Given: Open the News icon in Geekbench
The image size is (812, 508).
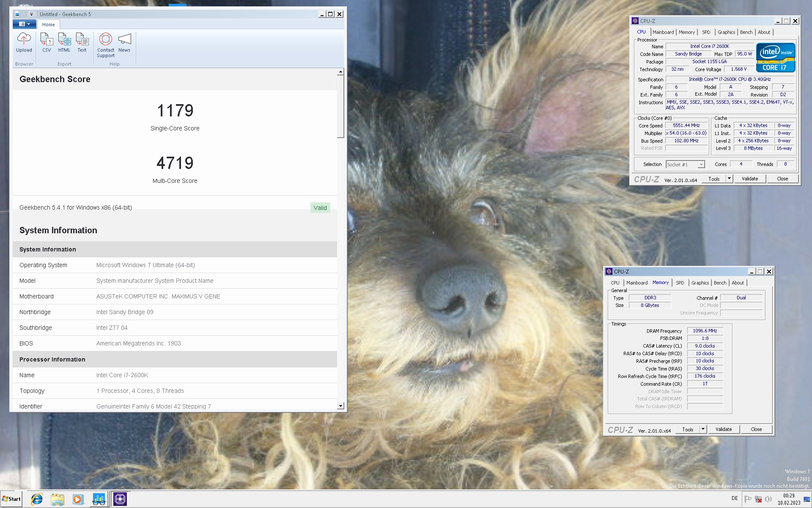Looking at the screenshot, I should click(x=124, y=43).
